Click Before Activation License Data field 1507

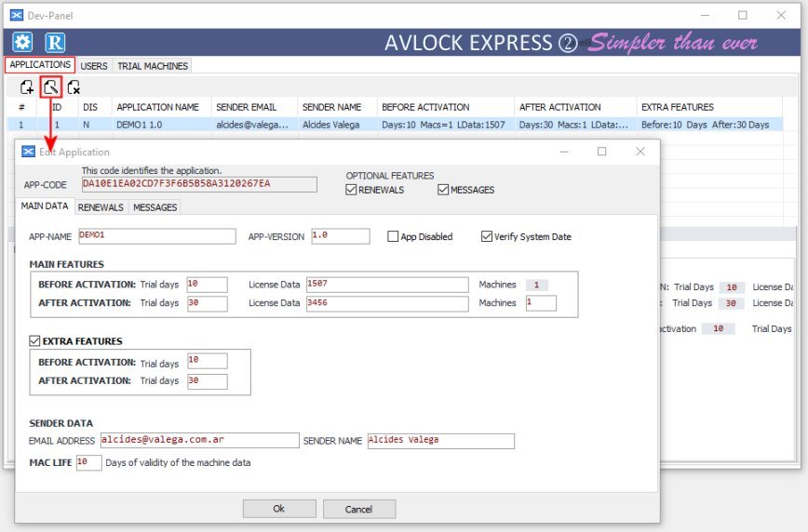[x=387, y=285]
